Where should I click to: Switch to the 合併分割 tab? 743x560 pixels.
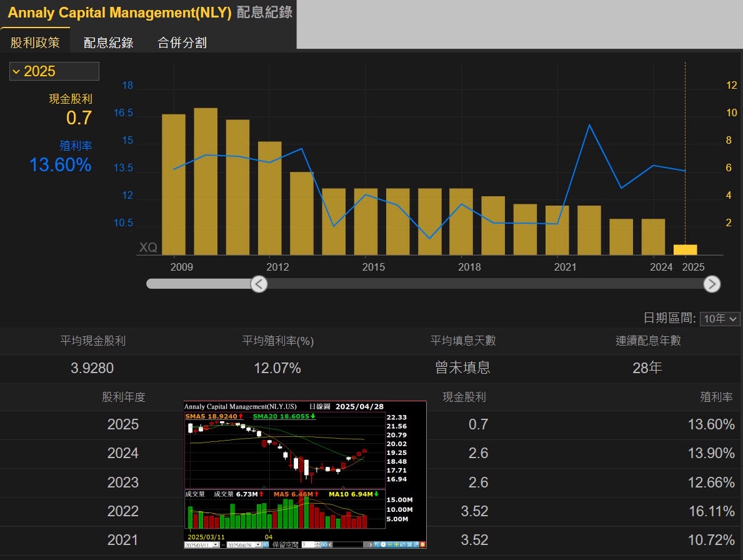tap(182, 42)
